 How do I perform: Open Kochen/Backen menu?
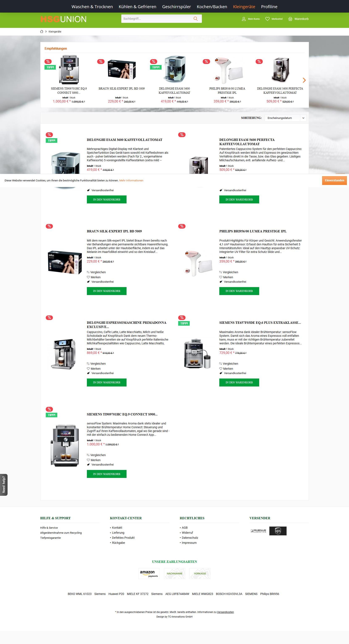(x=212, y=7)
